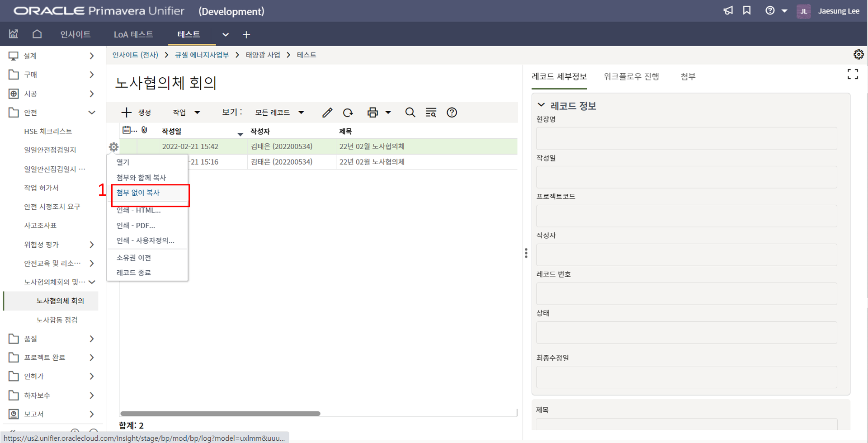Open the bookmarks icon in header
This screenshot has height=443, width=868.
[747, 11]
